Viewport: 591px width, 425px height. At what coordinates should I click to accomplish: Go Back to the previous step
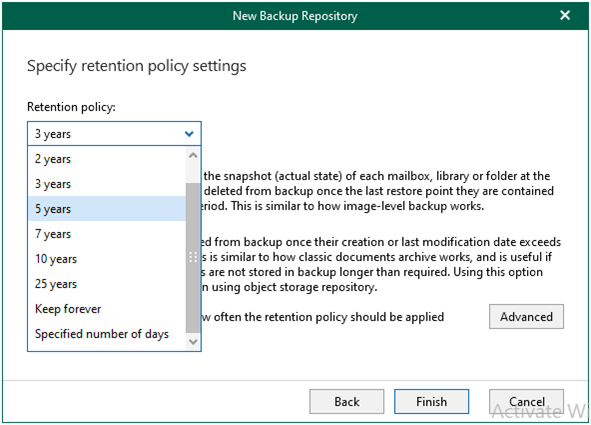346,402
